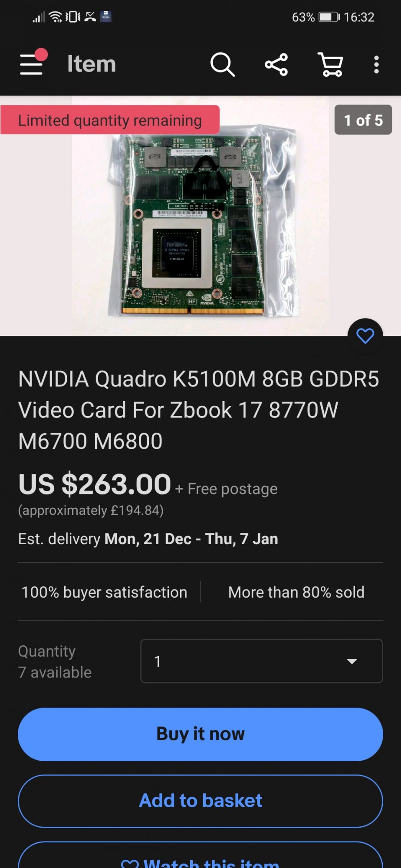Image resolution: width=401 pixels, height=868 pixels.
Task: Open the Quantity dropdown
Action: coord(262,661)
